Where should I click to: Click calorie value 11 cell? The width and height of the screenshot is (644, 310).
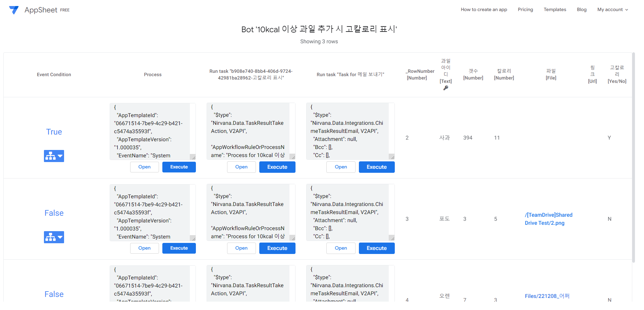click(497, 138)
